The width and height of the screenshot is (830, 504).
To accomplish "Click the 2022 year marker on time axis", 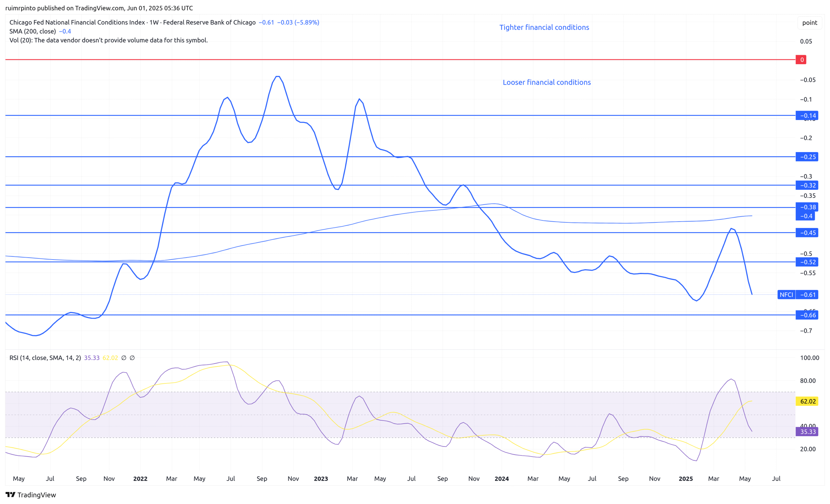I will 140,478.
